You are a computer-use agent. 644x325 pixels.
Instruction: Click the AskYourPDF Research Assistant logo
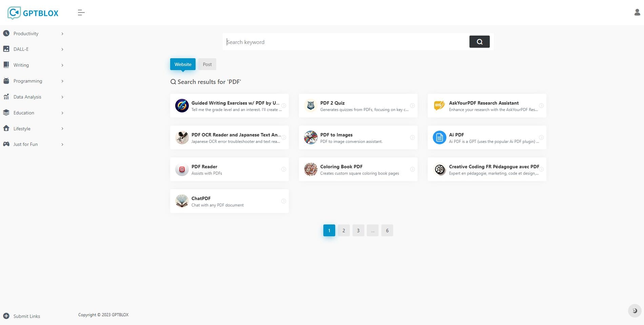coord(440,106)
